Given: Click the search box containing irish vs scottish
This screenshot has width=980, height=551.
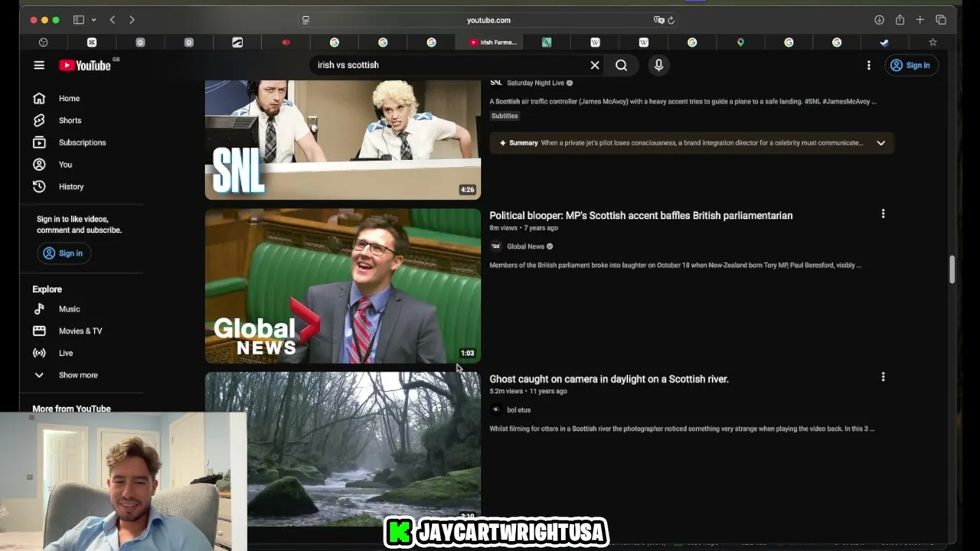Looking at the screenshot, I should pyautogui.click(x=448, y=65).
